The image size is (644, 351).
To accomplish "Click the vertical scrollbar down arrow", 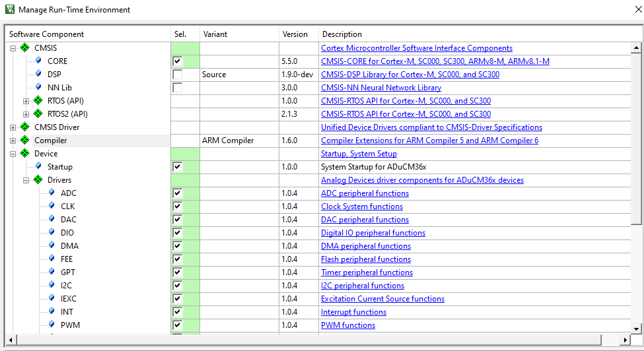I will [636, 329].
